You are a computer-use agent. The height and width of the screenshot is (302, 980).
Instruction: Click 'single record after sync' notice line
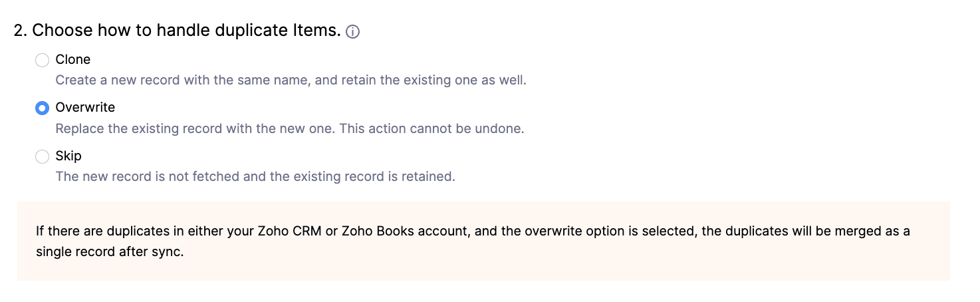pyautogui.click(x=110, y=253)
